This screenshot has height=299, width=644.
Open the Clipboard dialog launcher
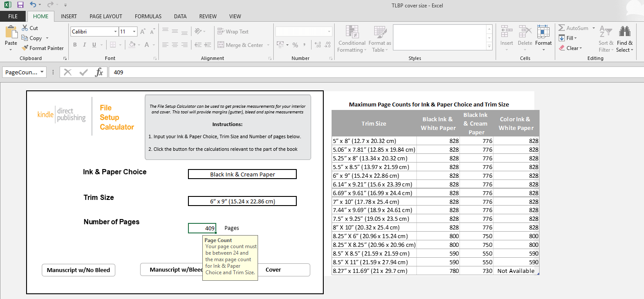coord(65,58)
